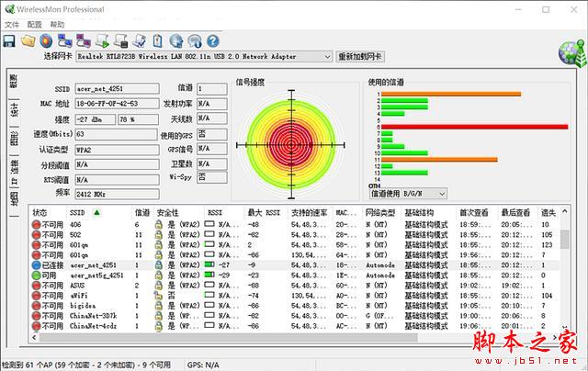
Task: Switch to the 图形 vertical tab
Action: coord(14,139)
